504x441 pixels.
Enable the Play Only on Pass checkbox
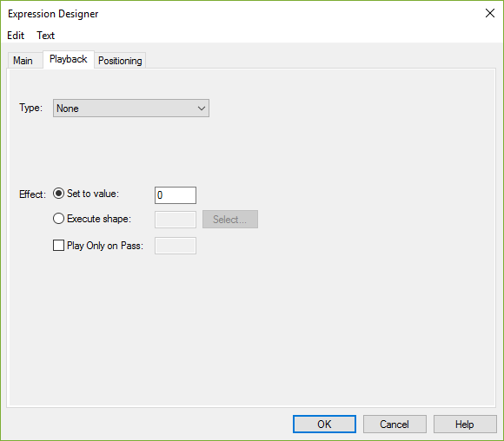pyautogui.click(x=58, y=246)
